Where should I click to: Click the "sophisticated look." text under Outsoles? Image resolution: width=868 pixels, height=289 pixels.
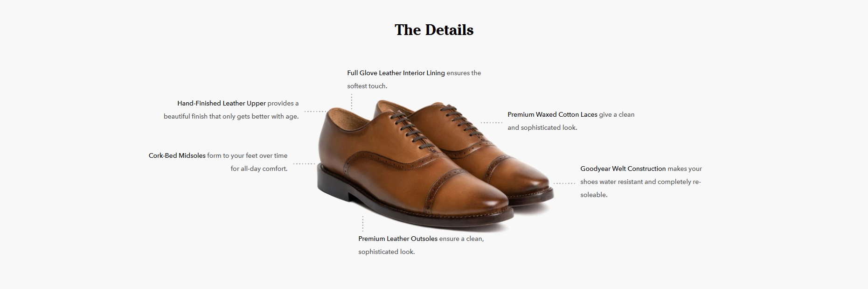(387, 252)
